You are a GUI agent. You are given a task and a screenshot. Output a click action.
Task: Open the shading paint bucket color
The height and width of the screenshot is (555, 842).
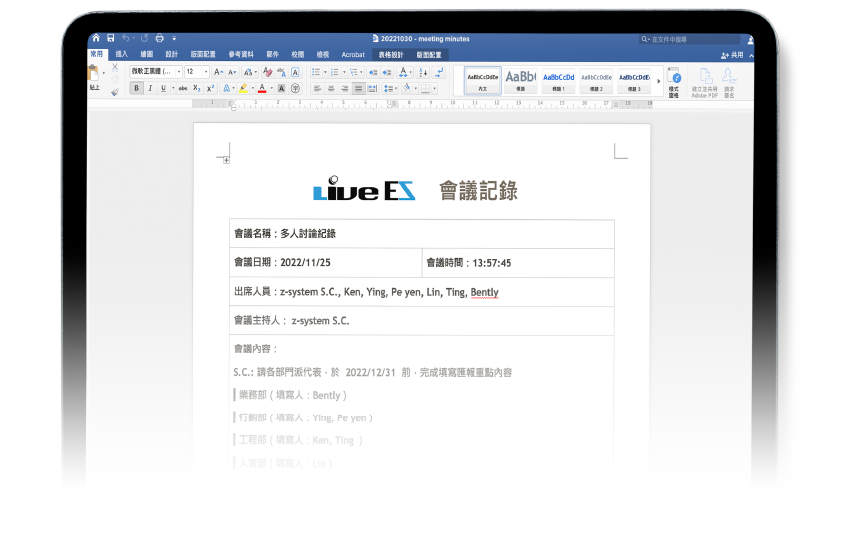click(407, 88)
